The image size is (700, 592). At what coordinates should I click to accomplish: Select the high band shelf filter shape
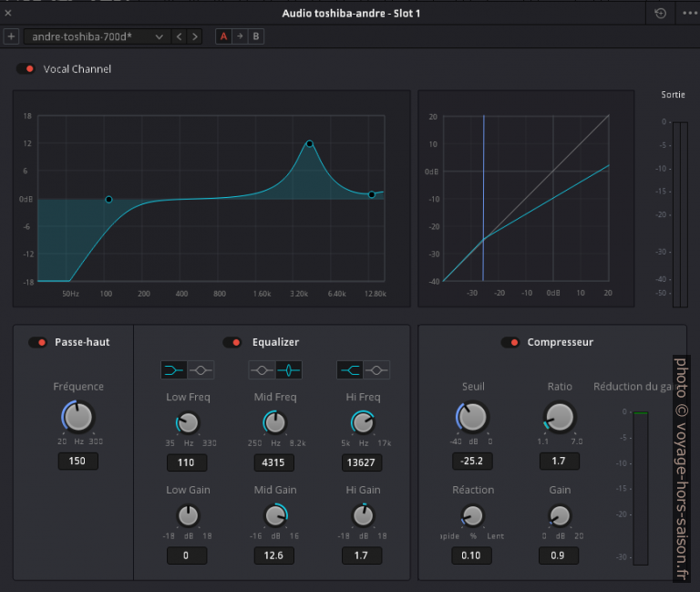(x=349, y=369)
